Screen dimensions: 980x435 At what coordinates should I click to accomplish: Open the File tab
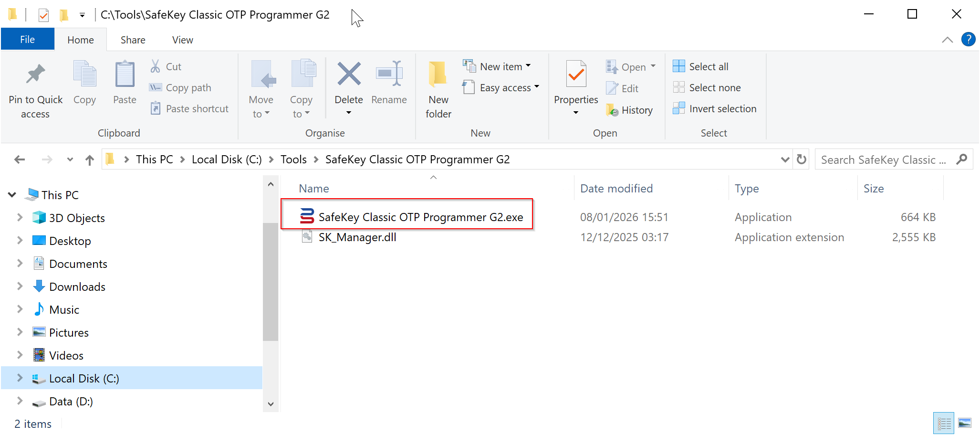click(27, 40)
